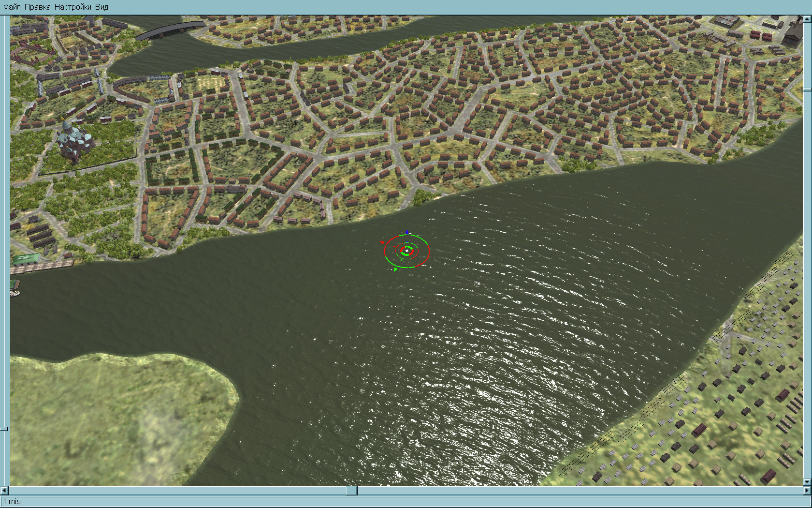This screenshot has height=508, width=812.
Task: Open the Настройки menu
Action: (x=72, y=7)
